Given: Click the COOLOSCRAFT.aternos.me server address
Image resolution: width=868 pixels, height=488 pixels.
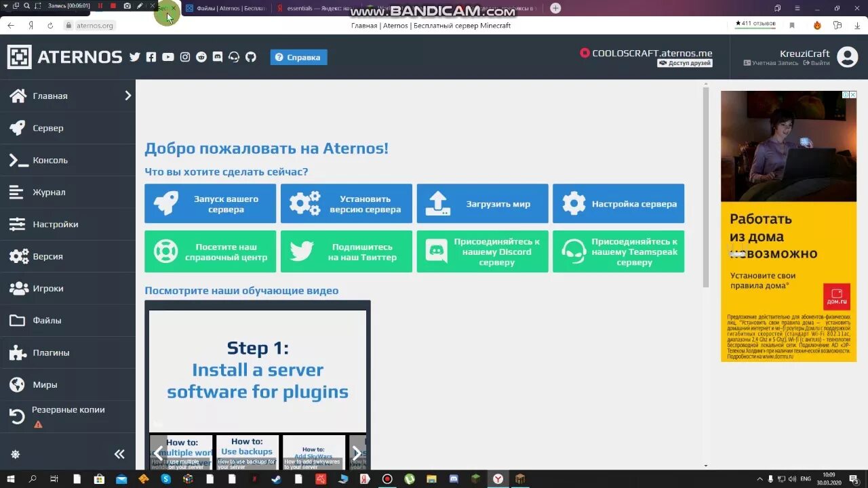Looking at the screenshot, I should point(652,53).
